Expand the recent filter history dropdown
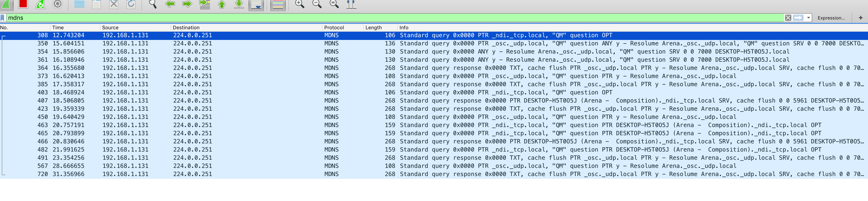The image size is (868, 201). point(808,18)
